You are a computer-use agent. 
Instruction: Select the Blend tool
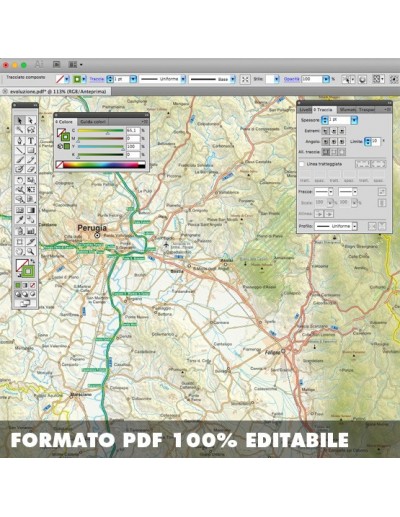coord(31,220)
